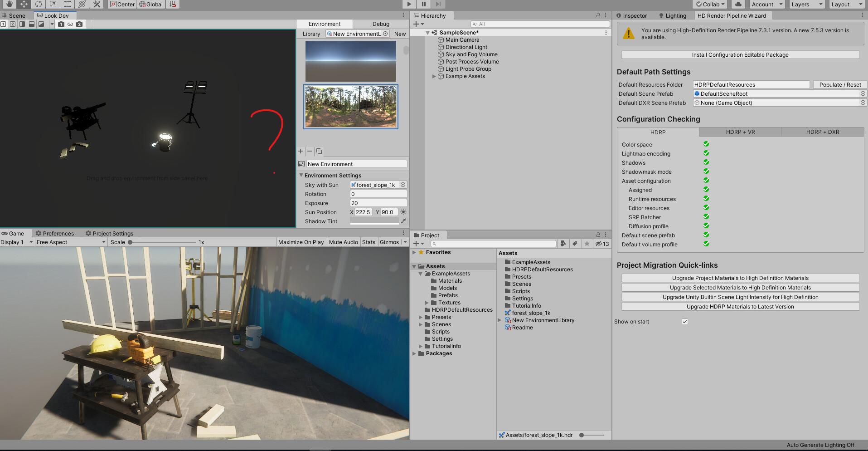The image size is (868, 451).
Task: Click Upgrade HDRP Materials to Latest Version
Action: tap(740, 306)
